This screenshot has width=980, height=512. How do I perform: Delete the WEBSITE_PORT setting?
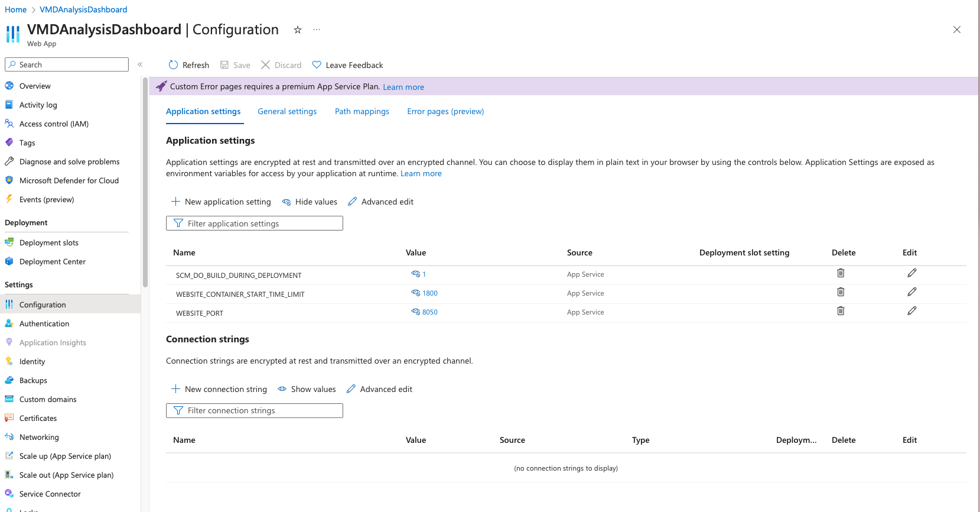point(841,310)
